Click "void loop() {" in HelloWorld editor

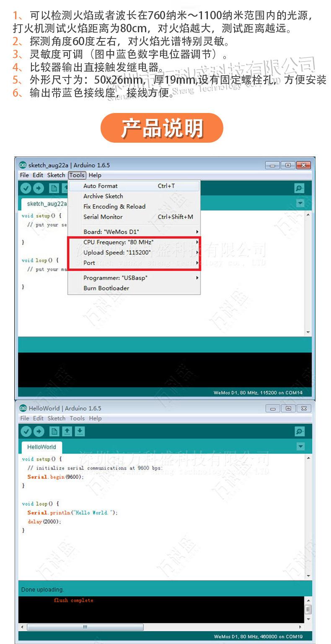(x=40, y=503)
